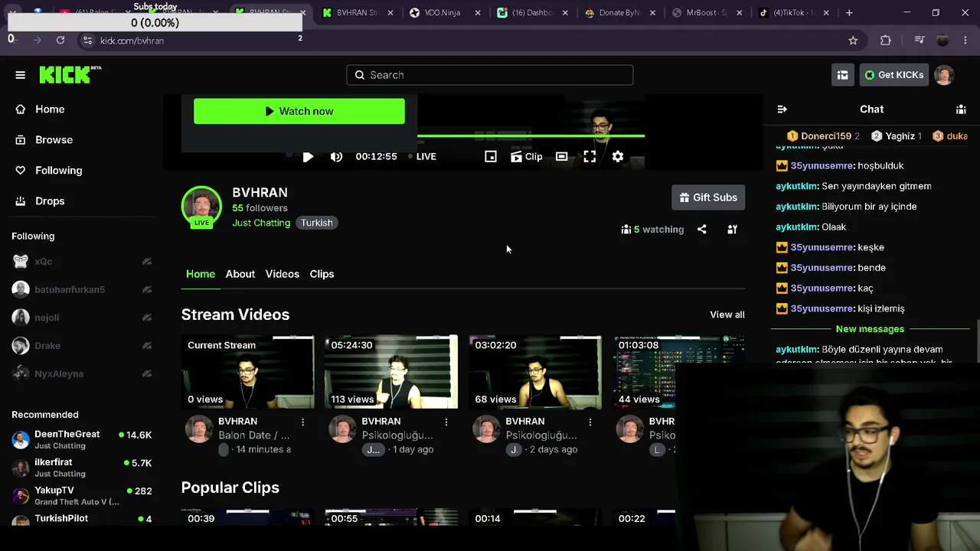Viewport: 980px width, 551px height.
Task: Toggle picture-in-picture mode
Action: [x=491, y=156]
